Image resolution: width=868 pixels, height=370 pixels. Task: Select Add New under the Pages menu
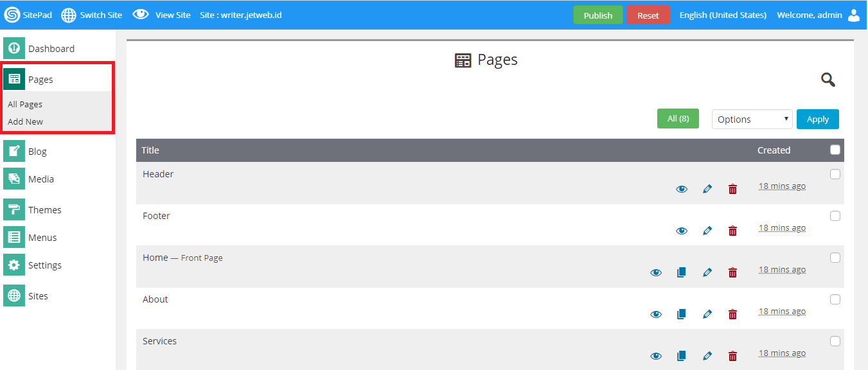point(26,121)
